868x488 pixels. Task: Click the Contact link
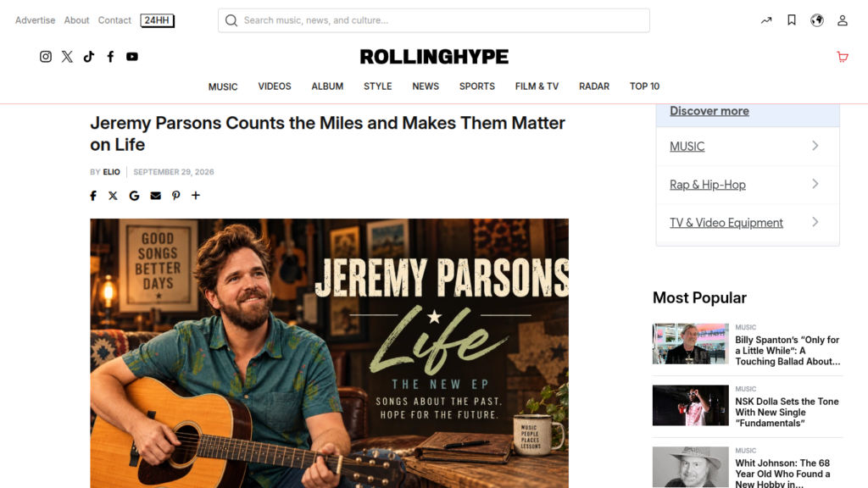point(114,20)
